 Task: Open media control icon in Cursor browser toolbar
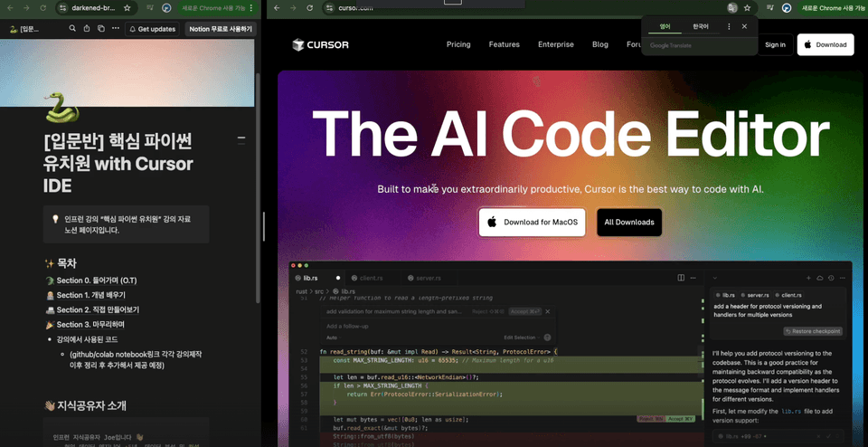click(770, 8)
